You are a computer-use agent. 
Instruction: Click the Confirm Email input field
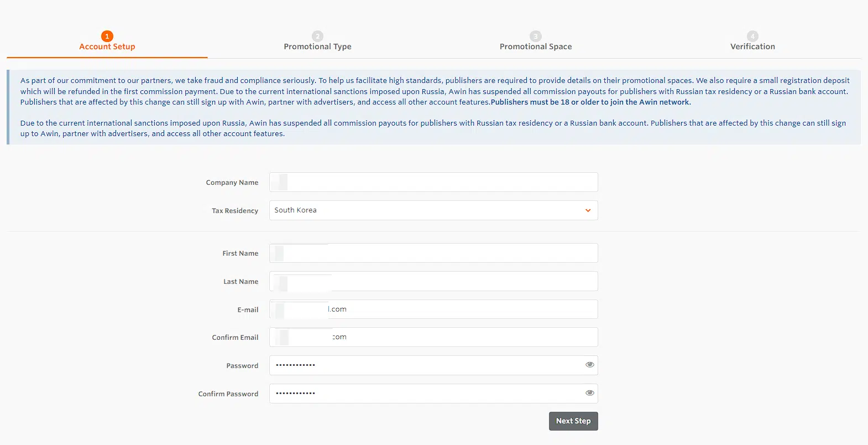(x=433, y=337)
